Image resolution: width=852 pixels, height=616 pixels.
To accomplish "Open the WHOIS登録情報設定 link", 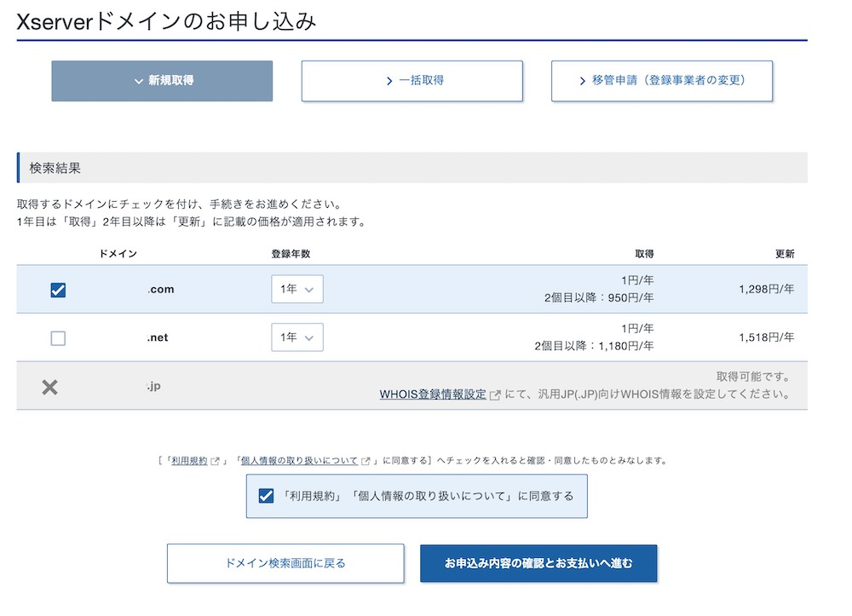I will pos(433,394).
